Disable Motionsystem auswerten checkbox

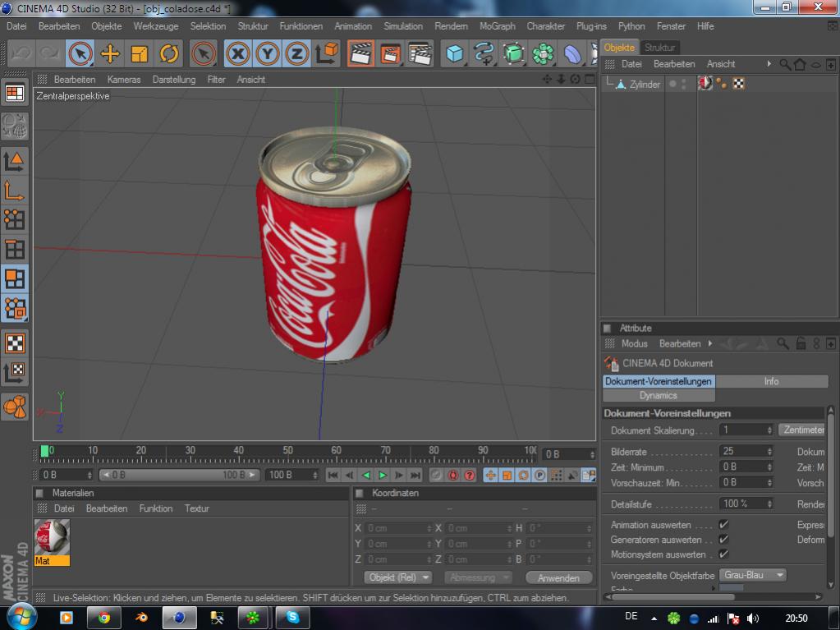click(723, 554)
